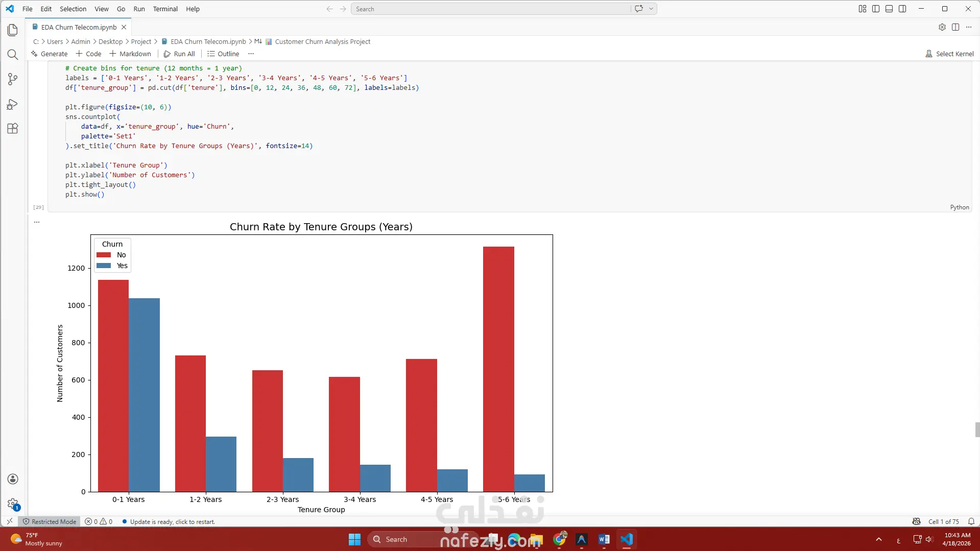
Task: Open the Run menu
Action: [139, 9]
